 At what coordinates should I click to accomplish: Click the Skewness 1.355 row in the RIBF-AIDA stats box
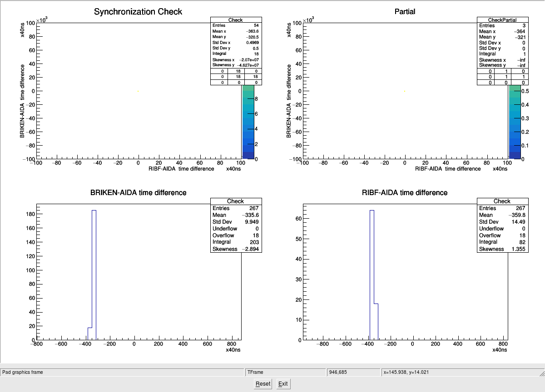(502, 249)
